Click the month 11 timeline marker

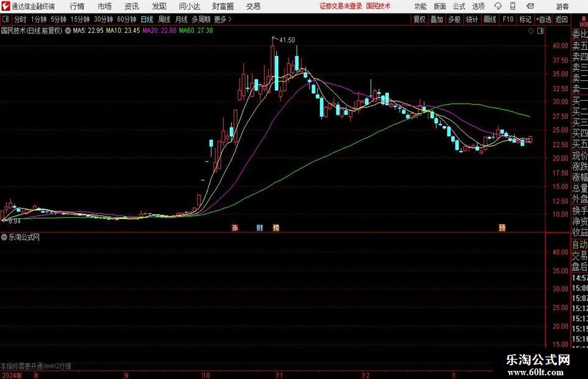[279, 375]
